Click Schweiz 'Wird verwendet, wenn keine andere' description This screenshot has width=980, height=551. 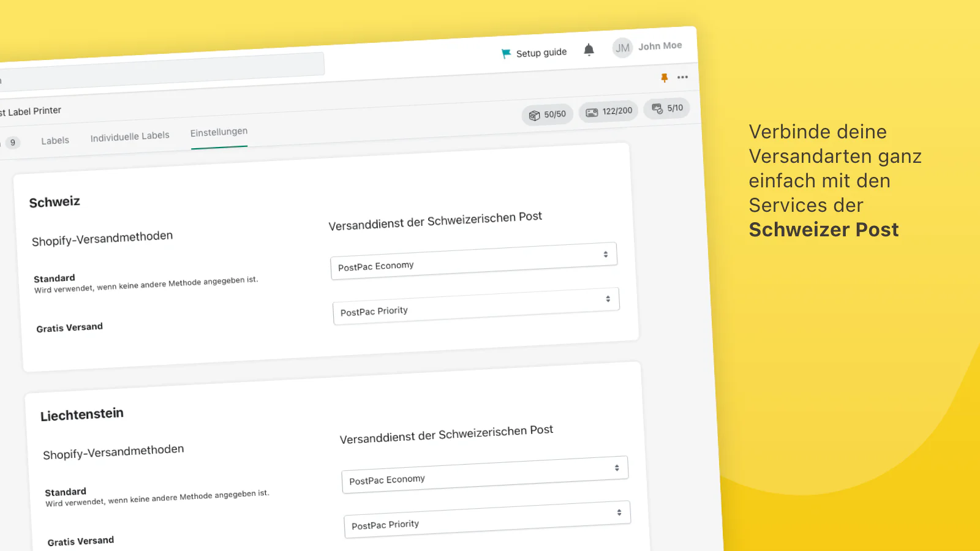click(146, 285)
